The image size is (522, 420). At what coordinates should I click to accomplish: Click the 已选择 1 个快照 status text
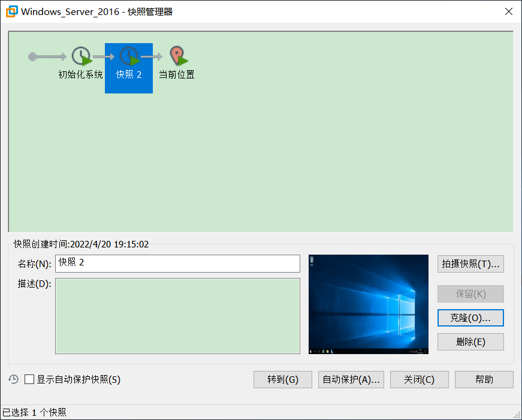pos(34,413)
